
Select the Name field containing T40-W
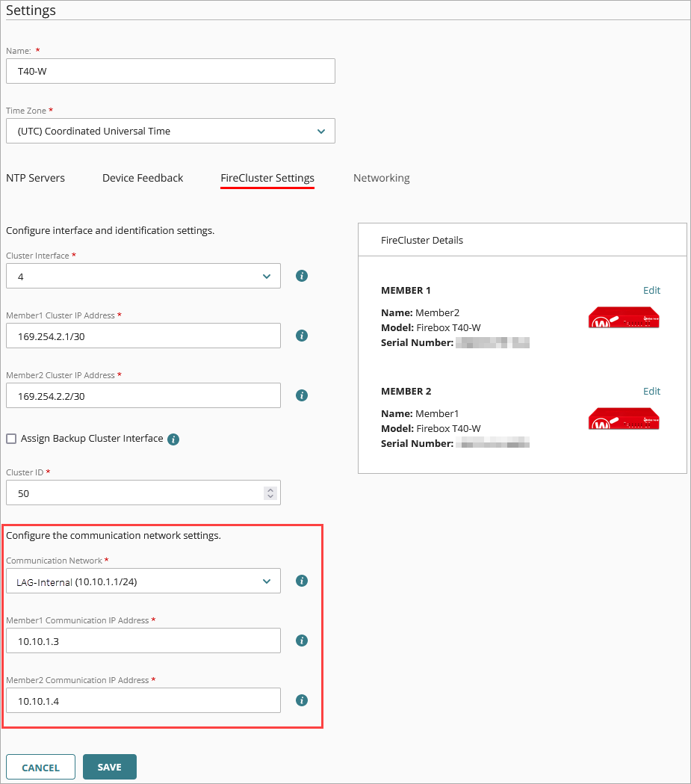170,71
